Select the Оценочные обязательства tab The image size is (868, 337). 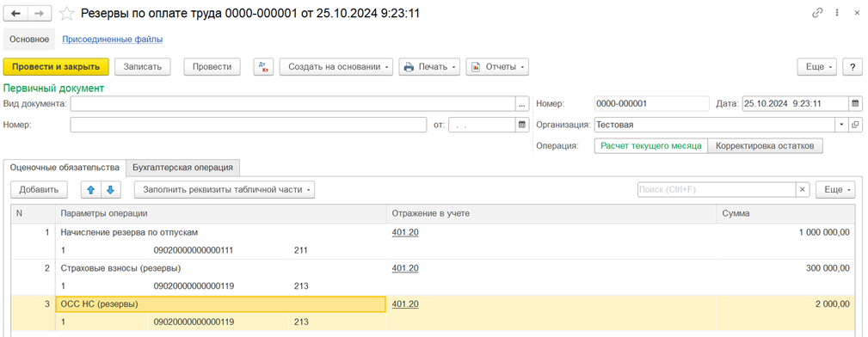pyautogui.click(x=65, y=167)
